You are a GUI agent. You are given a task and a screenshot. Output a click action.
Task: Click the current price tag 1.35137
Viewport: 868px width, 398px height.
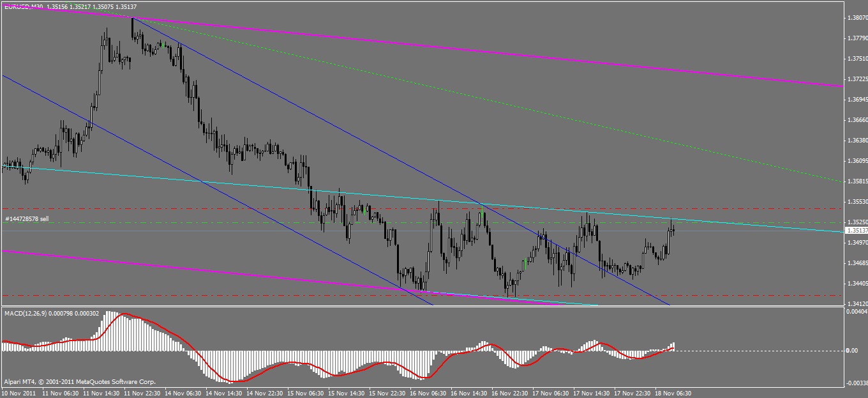pos(855,231)
